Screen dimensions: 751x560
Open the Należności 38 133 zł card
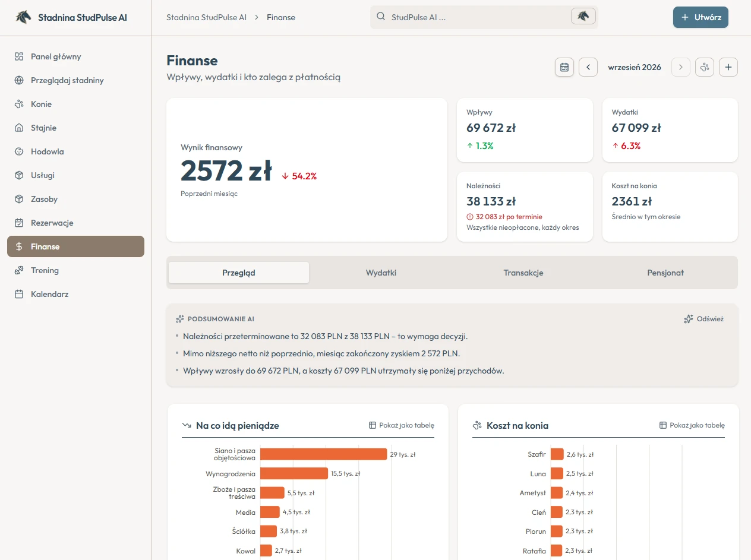click(x=525, y=207)
